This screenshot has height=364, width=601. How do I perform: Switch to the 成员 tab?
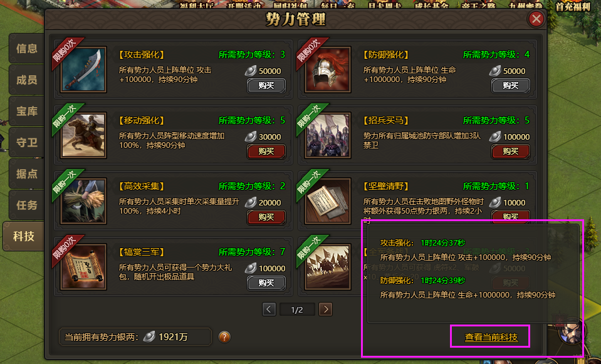(x=26, y=80)
